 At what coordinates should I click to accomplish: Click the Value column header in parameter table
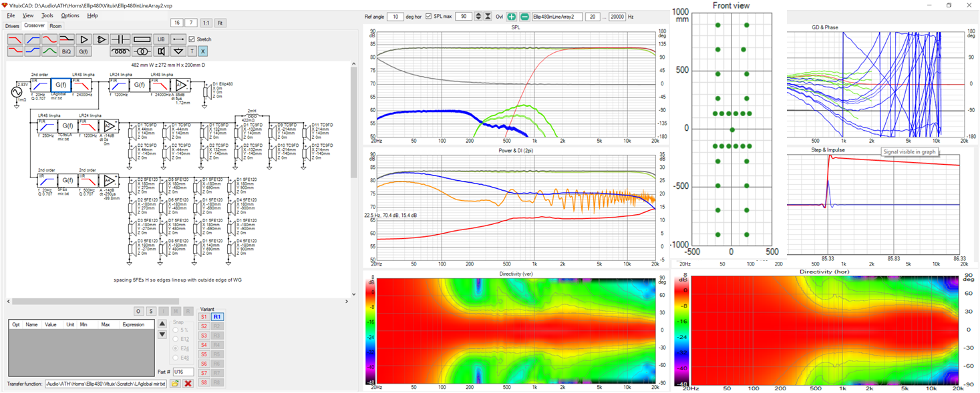(51, 324)
